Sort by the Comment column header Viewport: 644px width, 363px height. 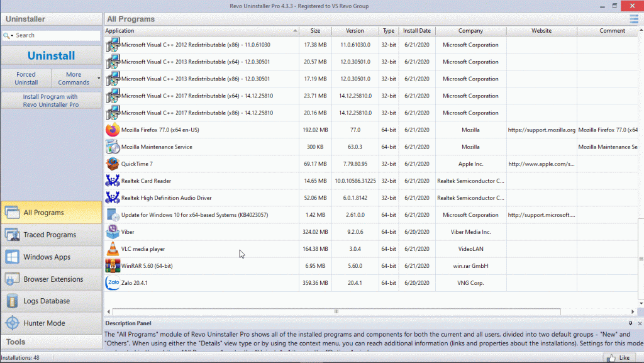point(608,31)
